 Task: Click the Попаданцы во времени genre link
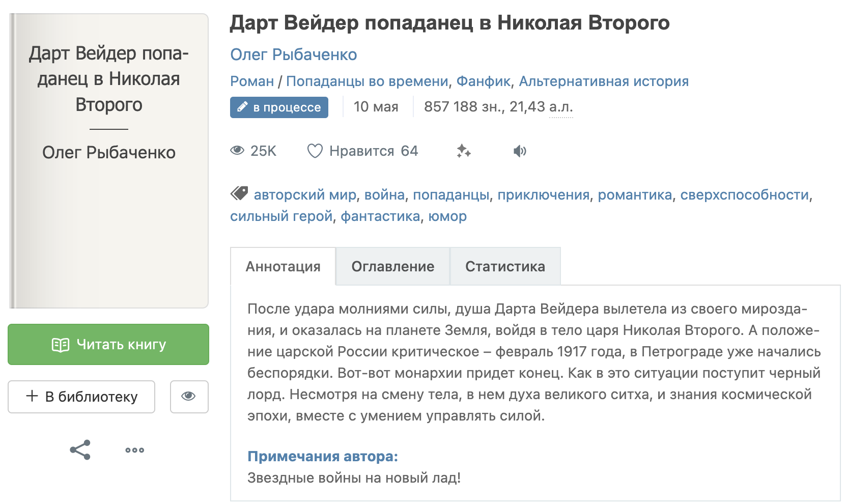click(366, 81)
